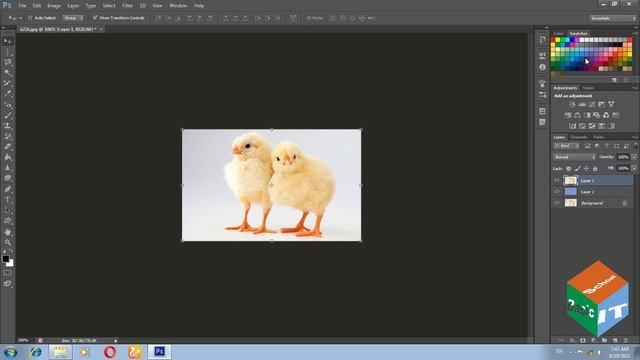The height and width of the screenshot is (360, 640).
Task: Toggle Background layer visibility eye
Action: (x=557, y=203)
